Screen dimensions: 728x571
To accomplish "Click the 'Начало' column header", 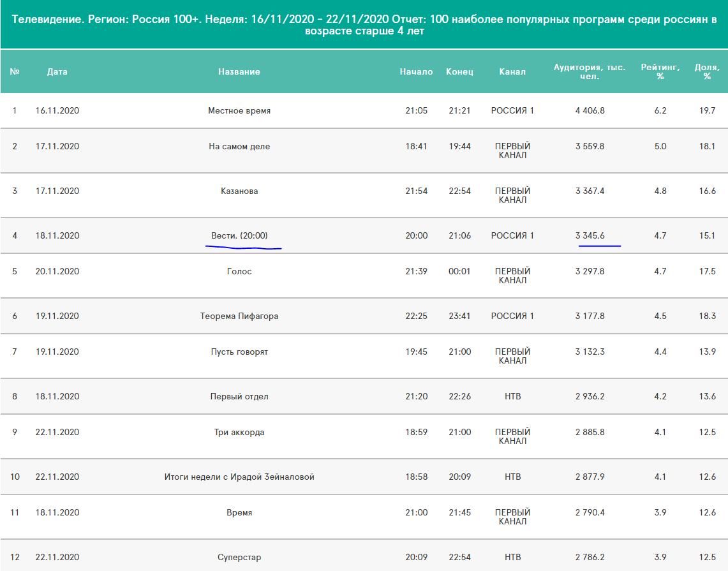I will coord(416,72).
